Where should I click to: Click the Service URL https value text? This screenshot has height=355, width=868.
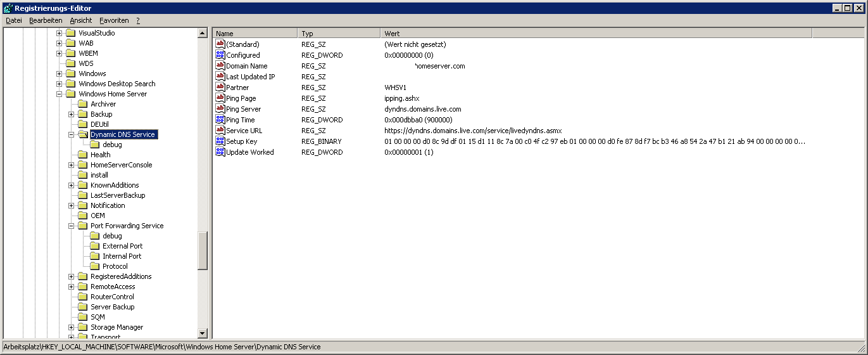click(473, 131)
